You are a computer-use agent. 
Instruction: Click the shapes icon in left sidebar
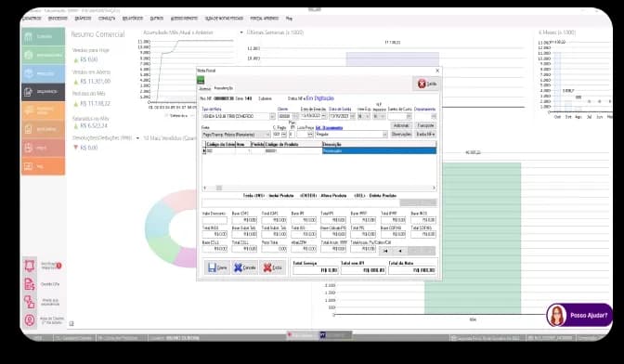(x=30, y=302)
